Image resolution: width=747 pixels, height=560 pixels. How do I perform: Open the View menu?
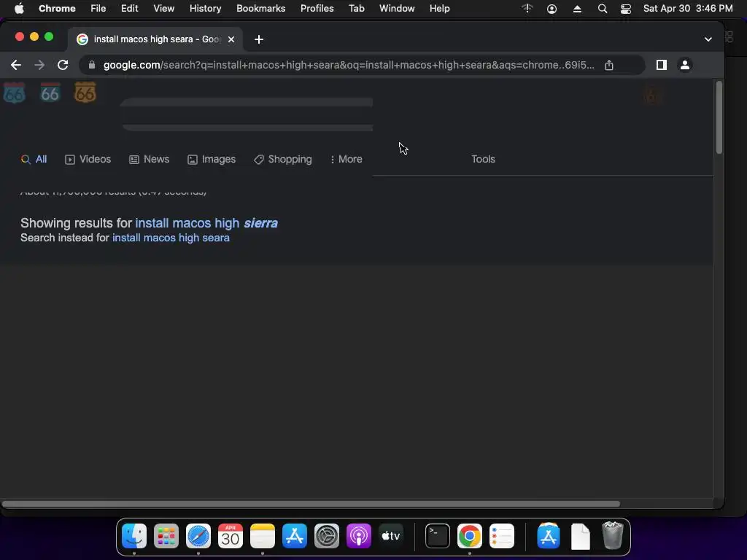pyautogui.click(x=164, y=9)
